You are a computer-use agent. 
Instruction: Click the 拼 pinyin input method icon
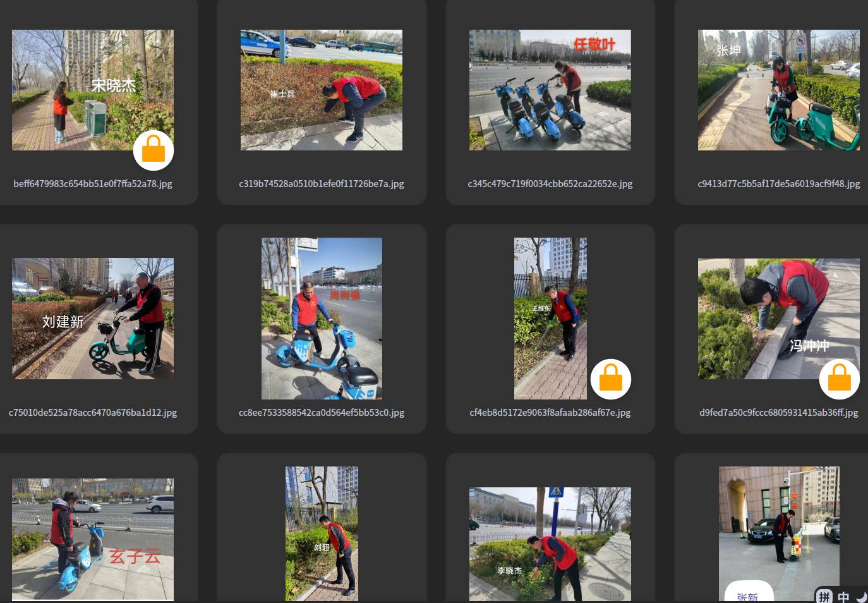click(824, 597)
